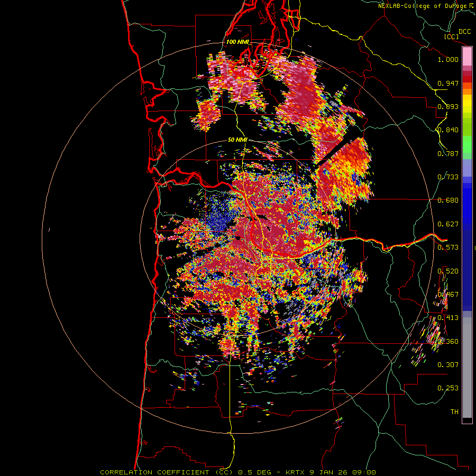
Task: Click the TH threshold label on the scale
Action: [x=454, y=412]
